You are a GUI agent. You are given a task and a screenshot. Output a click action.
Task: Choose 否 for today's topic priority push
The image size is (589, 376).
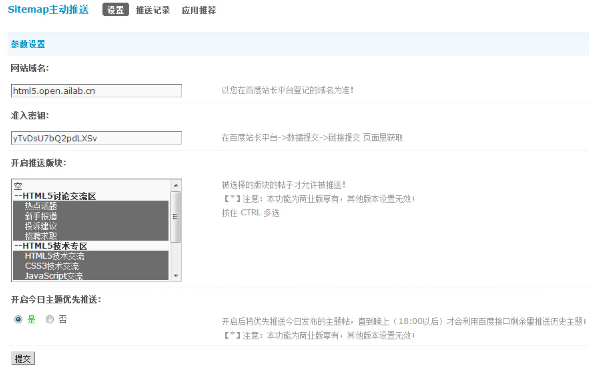(x=50, y=320)
